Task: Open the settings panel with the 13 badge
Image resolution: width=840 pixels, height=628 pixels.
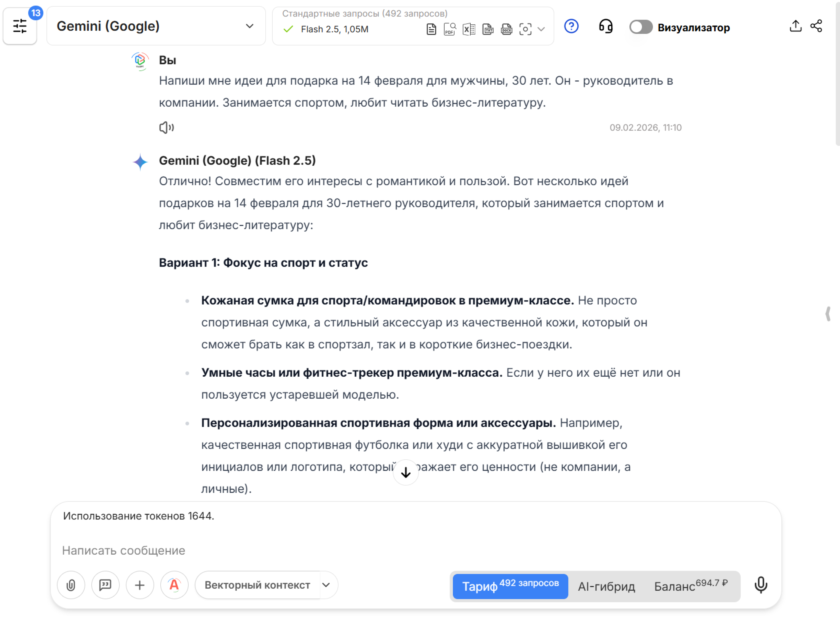Action: pyautogui.click(x=20, y=26)
